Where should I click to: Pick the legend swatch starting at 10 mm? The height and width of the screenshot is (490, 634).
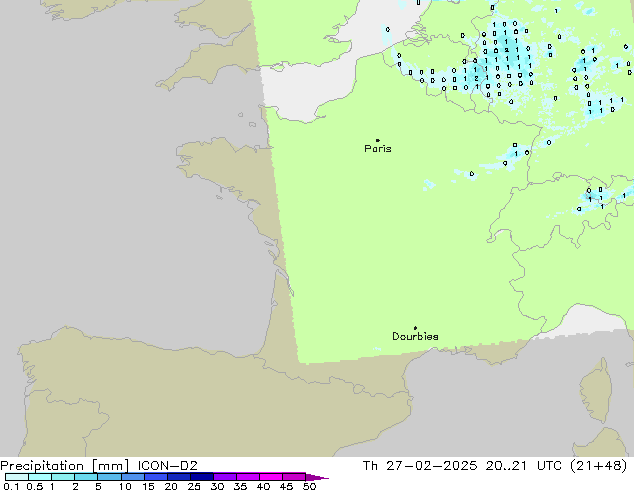pos(132,477)
